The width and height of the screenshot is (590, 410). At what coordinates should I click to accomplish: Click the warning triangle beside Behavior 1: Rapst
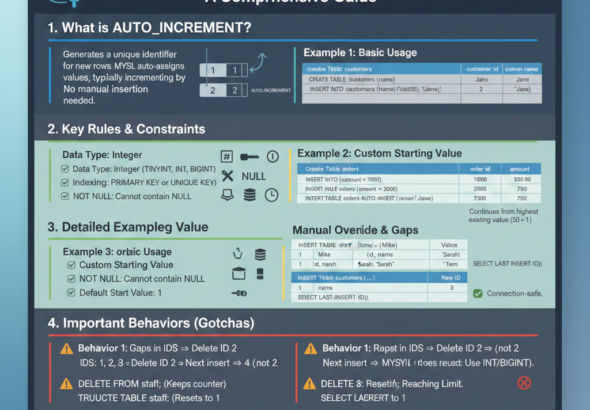[310, 349]
